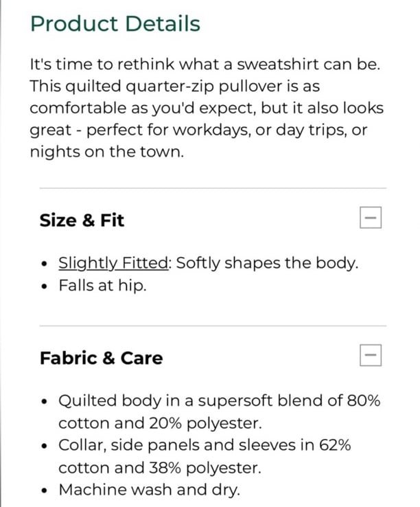420x507 pixels.
Task: Click the 'Collar, side panels and sleeves' line
Action: 205,445
